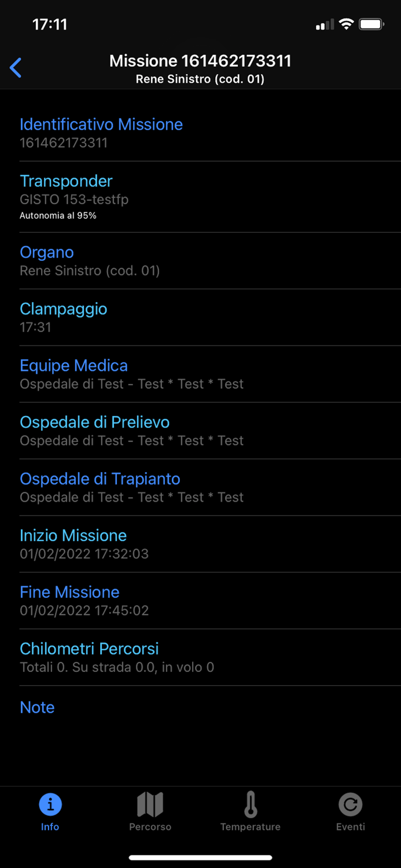Screen dimensions: 401x868
Task: Tap the cellular signal indicator
Action: 324,24
